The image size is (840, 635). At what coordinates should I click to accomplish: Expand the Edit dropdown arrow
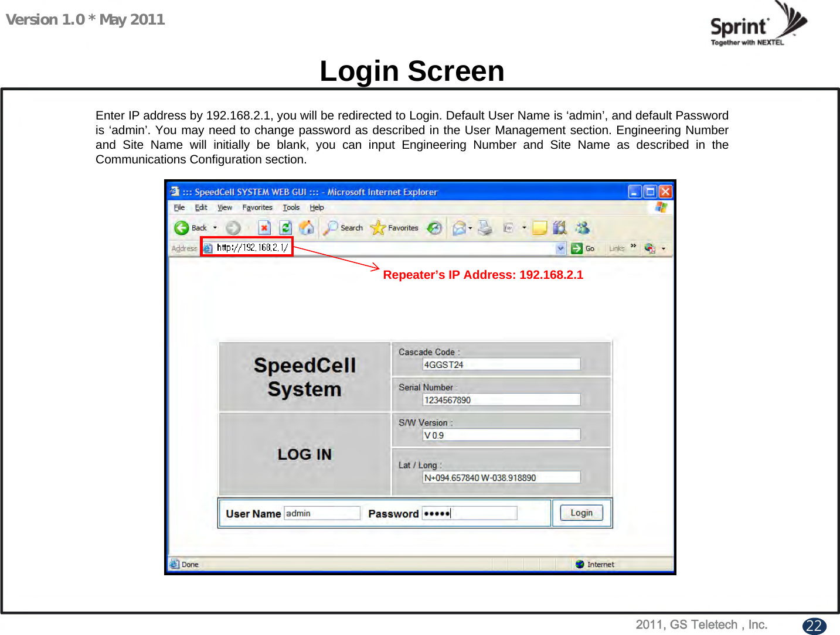coord(524,228)
